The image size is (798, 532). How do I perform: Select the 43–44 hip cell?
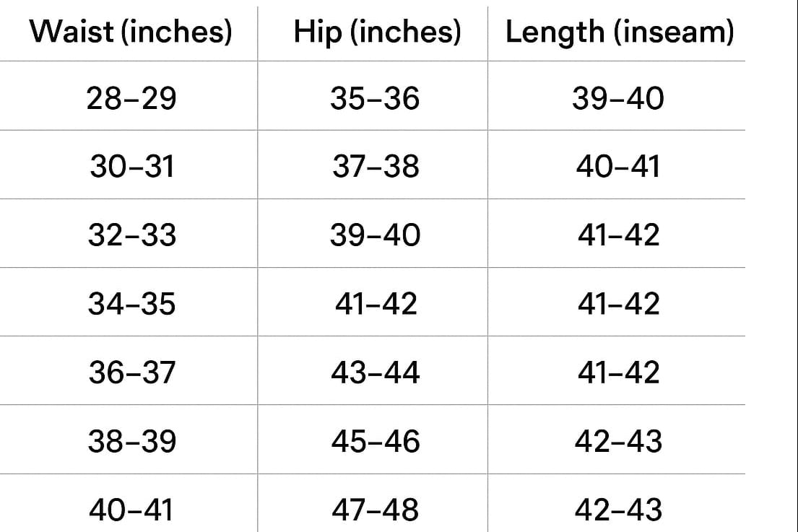click(376, 373)
